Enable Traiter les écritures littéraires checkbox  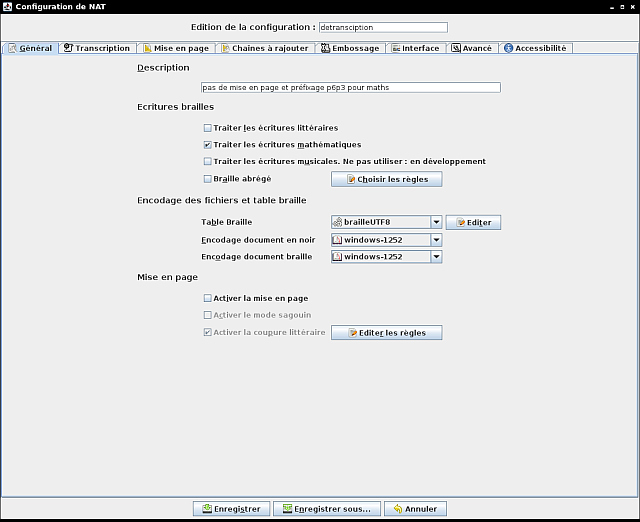tap(207, 128)
